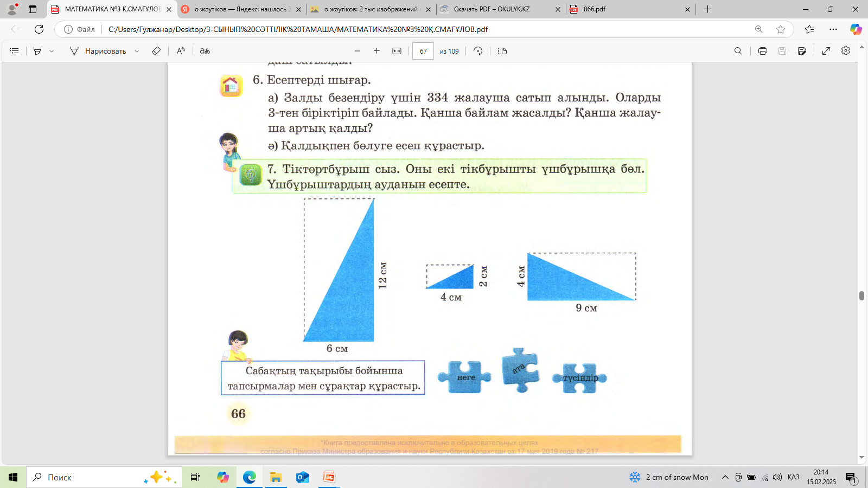
Task: Open the page view options
Action: click(x=502, y=51)
